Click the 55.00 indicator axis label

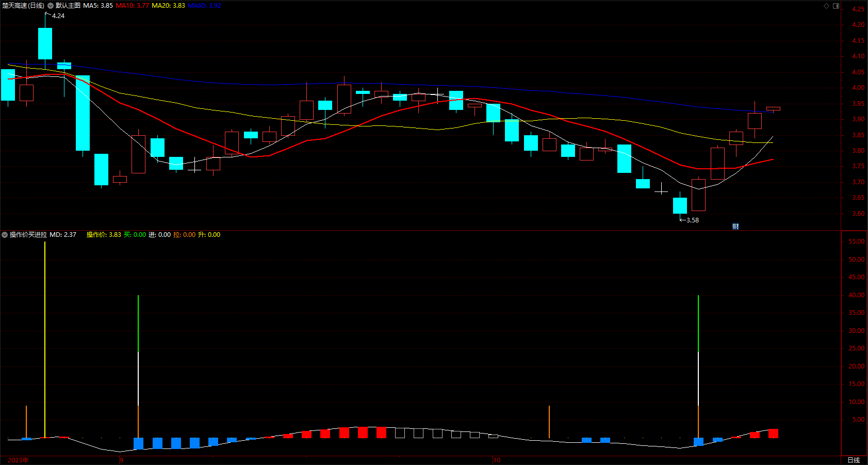point(856,242)
